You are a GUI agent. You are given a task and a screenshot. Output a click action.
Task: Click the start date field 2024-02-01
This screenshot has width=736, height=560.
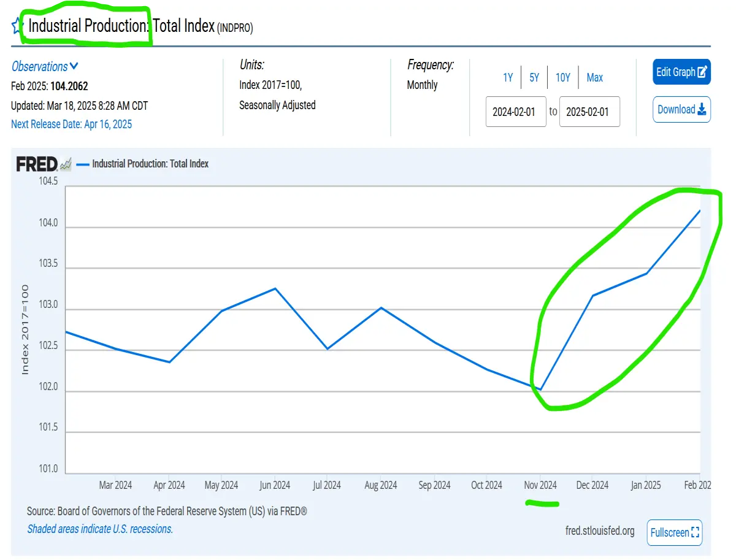(516, 112)
